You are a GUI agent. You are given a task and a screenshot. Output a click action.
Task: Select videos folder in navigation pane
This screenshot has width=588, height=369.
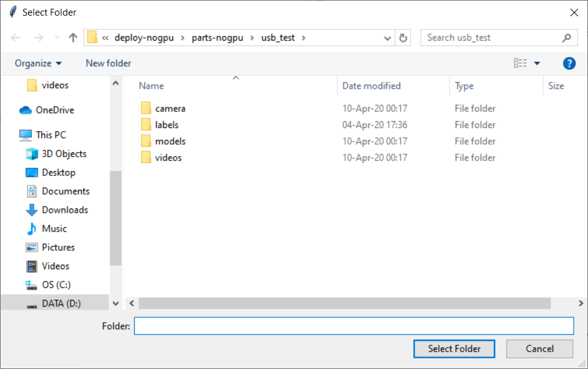(x=55, y=85)
